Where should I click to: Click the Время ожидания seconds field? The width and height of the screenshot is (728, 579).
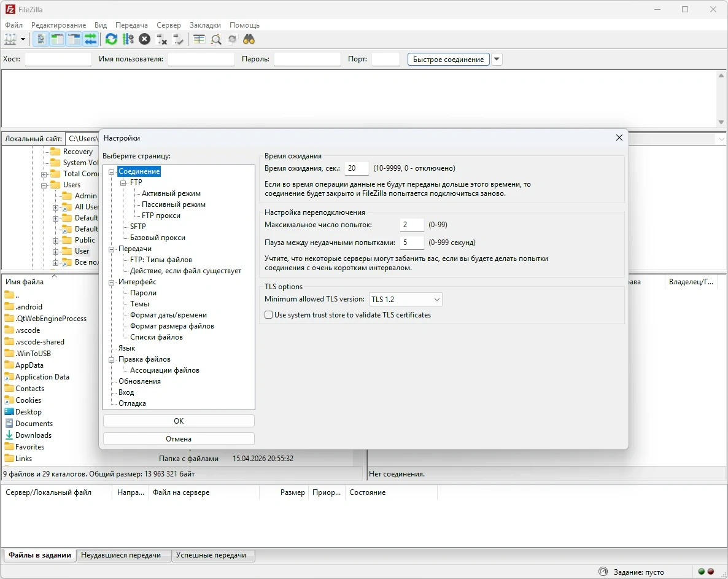point(357,169)
